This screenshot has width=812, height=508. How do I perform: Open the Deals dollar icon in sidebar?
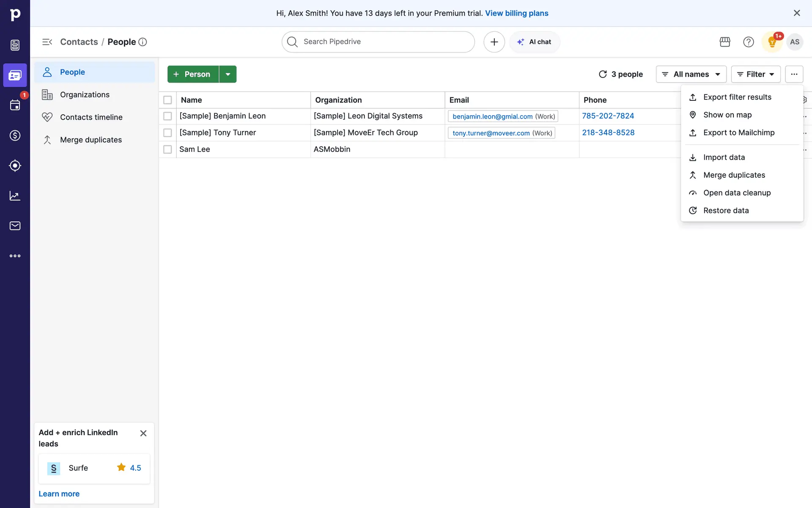point(15,135)
